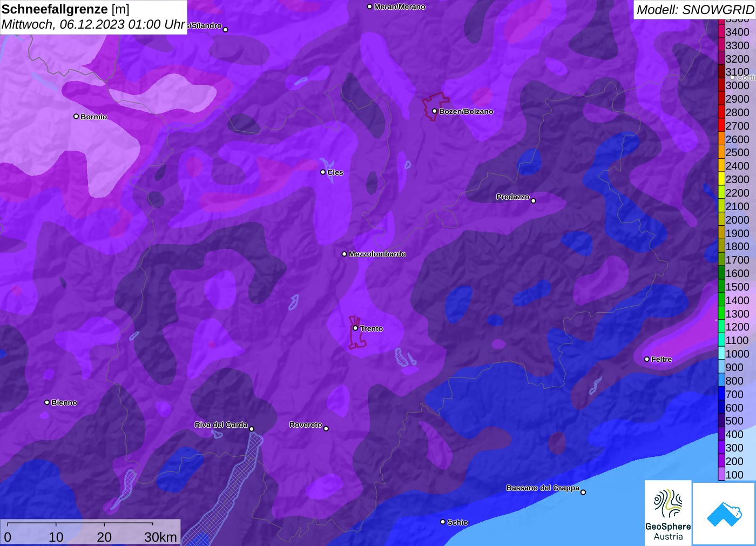This screenshot has height=546, width=756.
Task: Select the 700 m blue legend swatch
Action: 721,394
